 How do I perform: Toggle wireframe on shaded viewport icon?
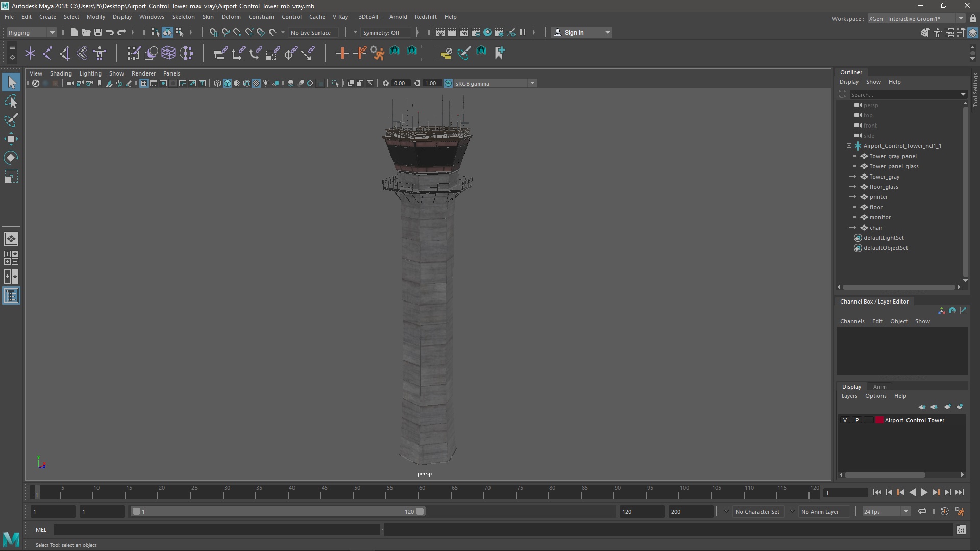[x=247, y=83]
